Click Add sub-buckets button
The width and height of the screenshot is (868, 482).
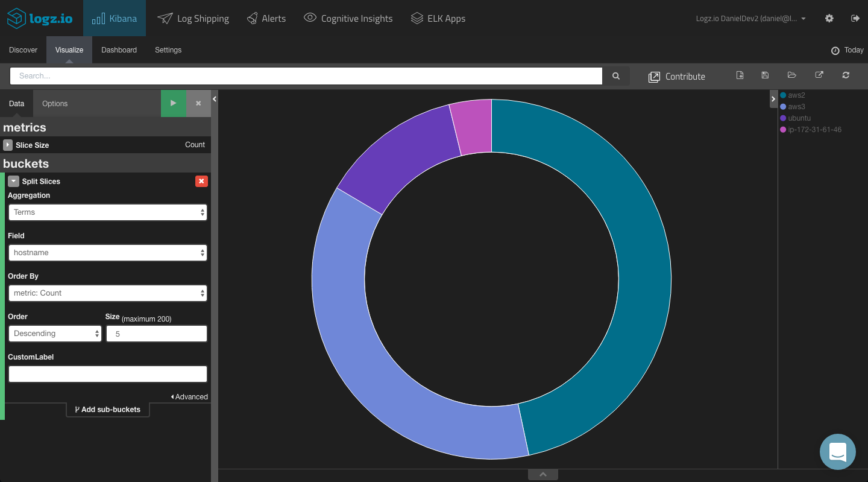click(x=108, y=410)
